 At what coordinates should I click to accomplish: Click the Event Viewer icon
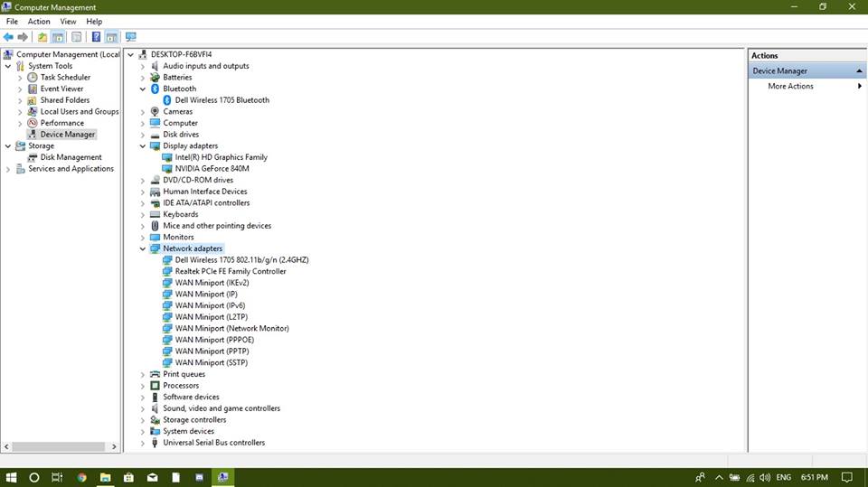coord(33,89)
